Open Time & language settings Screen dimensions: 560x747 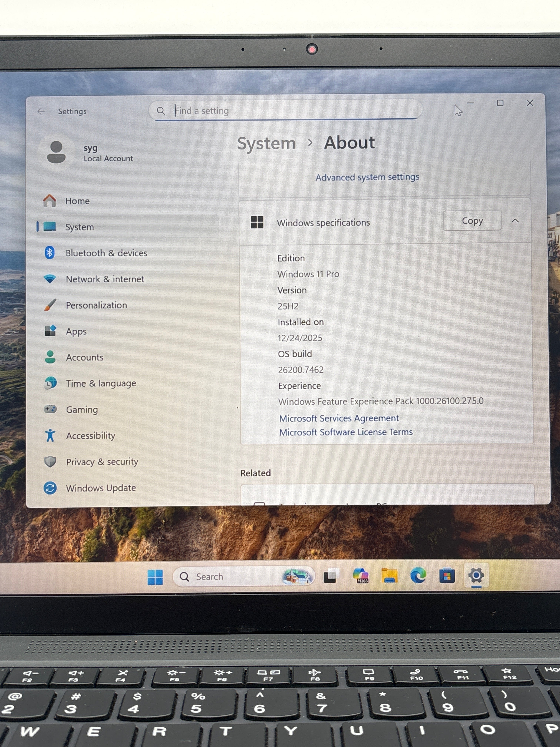point(128,383)
